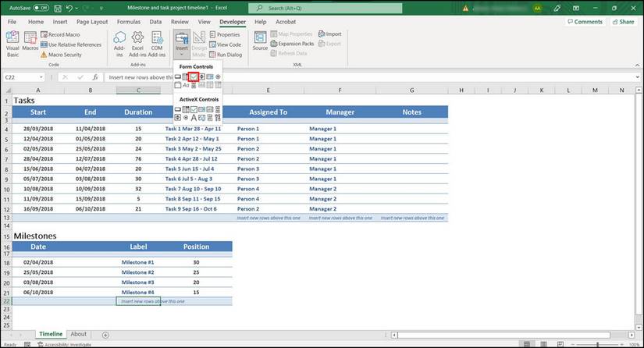Start Record Macro
This screenshot has height=348, width=644.
(x=60, y=34)
